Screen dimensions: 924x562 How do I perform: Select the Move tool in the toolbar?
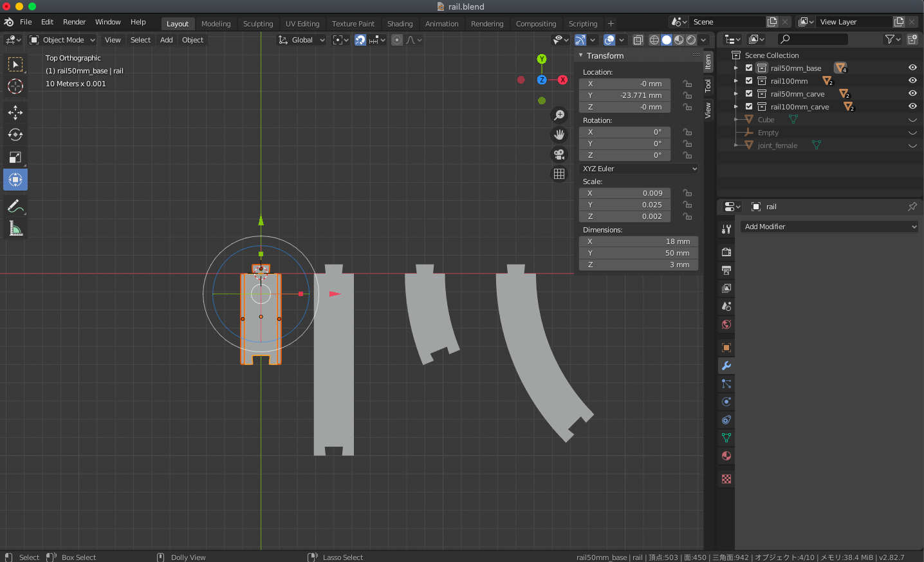coord(15,112)
